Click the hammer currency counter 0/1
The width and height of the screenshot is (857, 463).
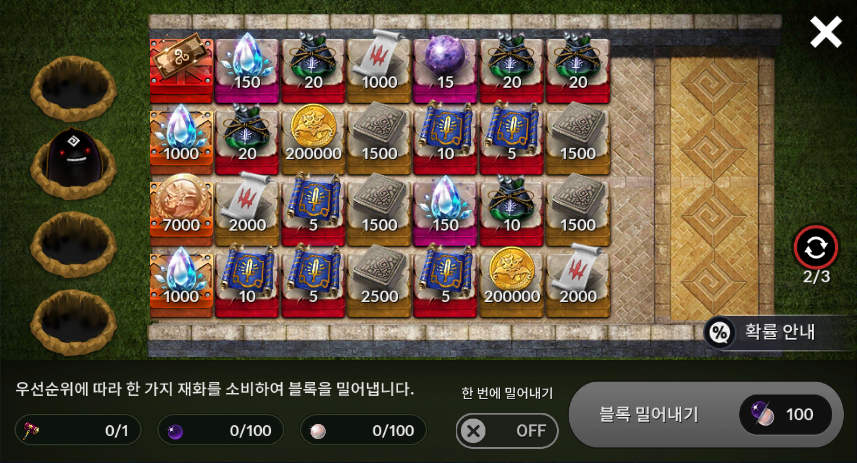[x=78, y=431]
